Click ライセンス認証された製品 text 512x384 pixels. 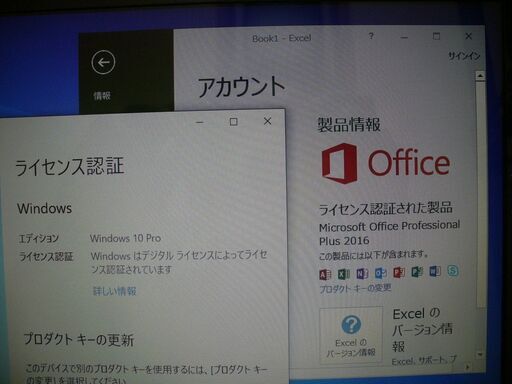pyautogui.click(x=386, y=208)
